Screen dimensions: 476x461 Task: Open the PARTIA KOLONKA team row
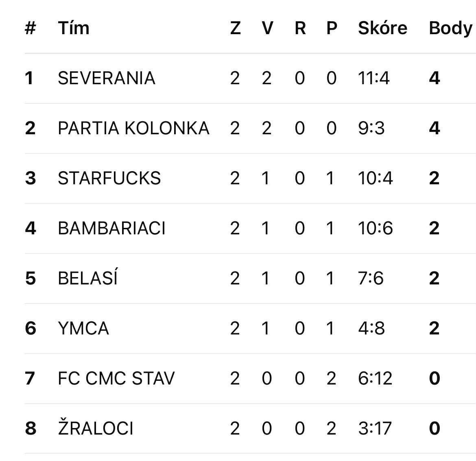[x=133, y=128]
